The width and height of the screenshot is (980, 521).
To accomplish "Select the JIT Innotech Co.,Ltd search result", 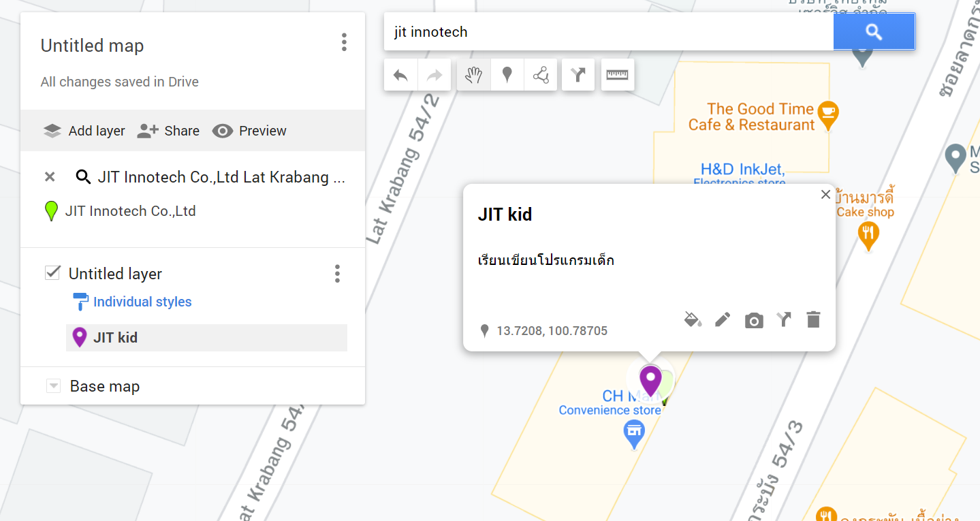I will [130, 211].
